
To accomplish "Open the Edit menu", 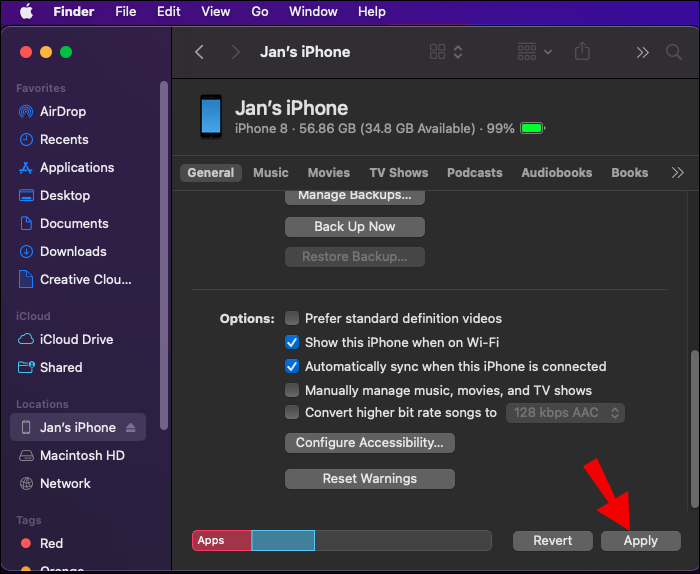I will (168, 12).
